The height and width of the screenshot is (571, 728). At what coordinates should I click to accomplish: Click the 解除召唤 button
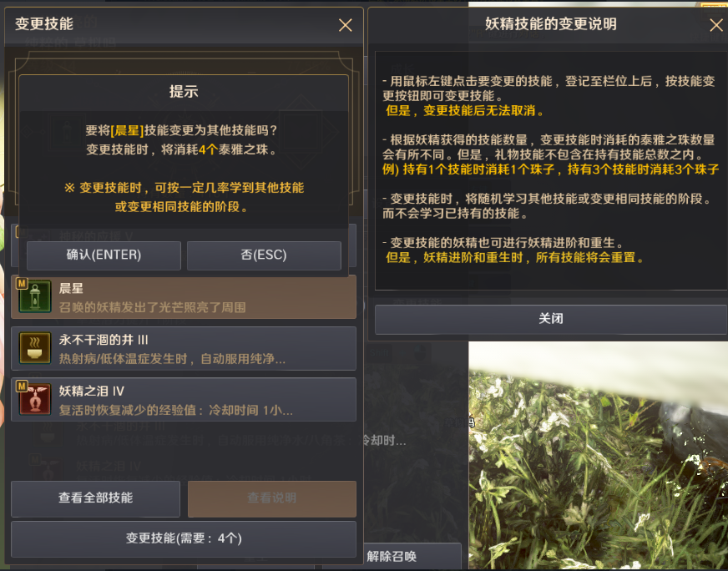392,556
